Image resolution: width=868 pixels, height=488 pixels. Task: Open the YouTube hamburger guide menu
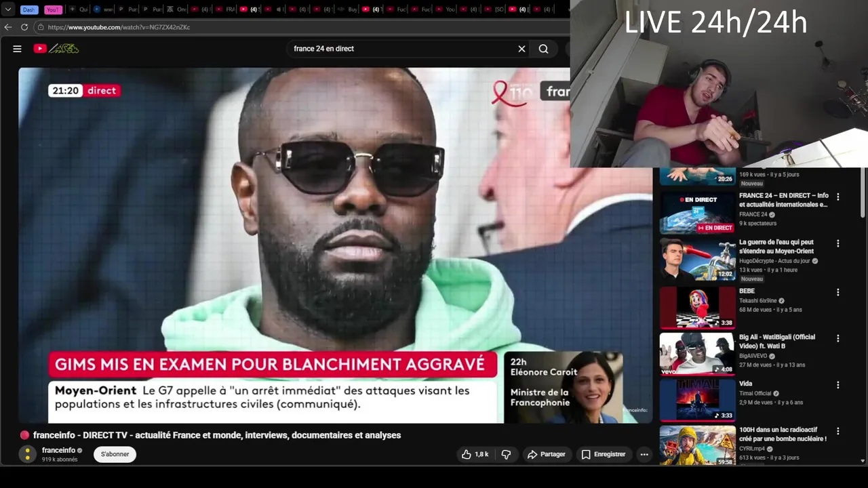coord(17,49)
